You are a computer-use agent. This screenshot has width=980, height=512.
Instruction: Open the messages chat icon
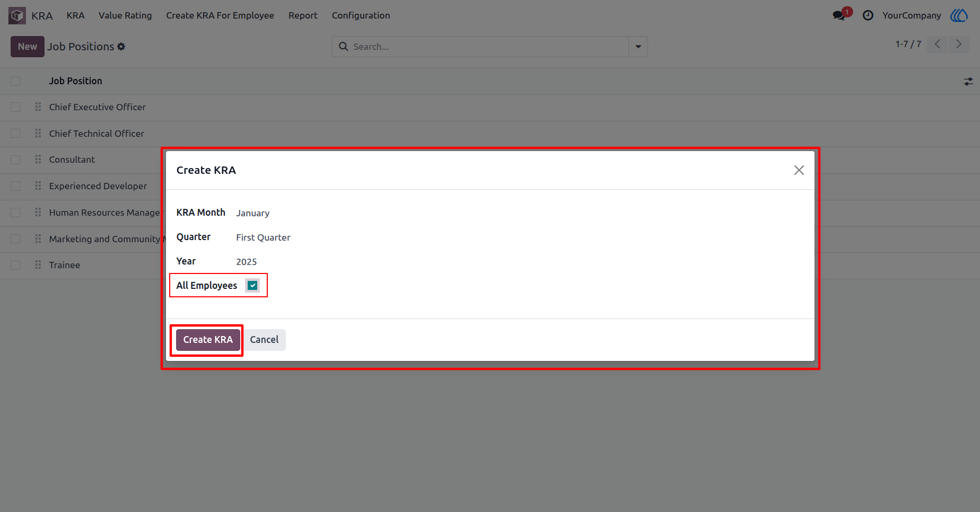coord(839,15)
